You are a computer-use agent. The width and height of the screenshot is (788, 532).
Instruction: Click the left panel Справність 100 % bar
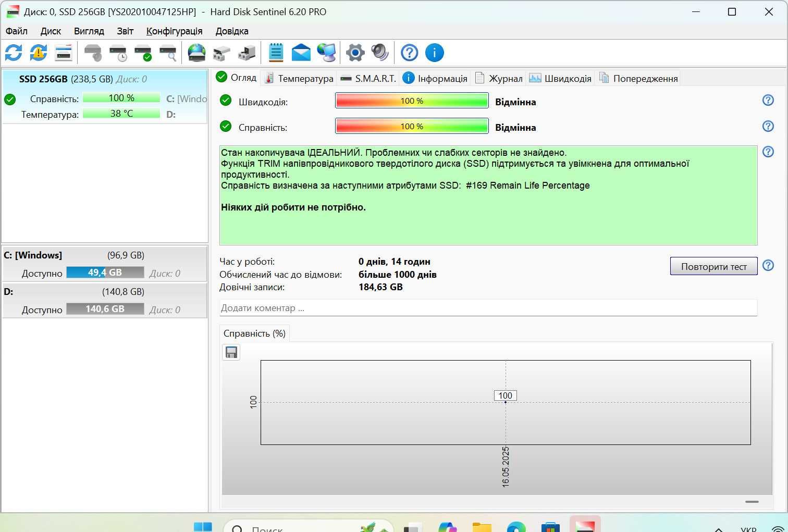pos(121,98)
